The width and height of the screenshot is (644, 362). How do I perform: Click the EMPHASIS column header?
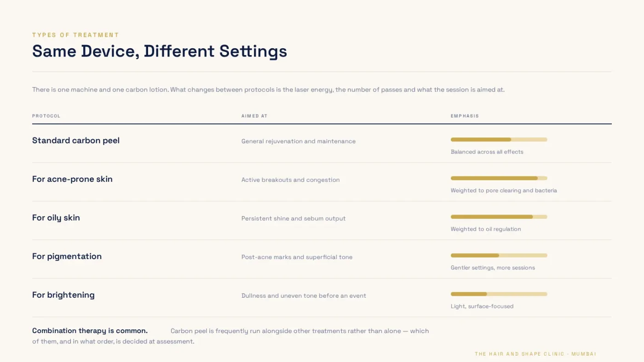point(465,116)
